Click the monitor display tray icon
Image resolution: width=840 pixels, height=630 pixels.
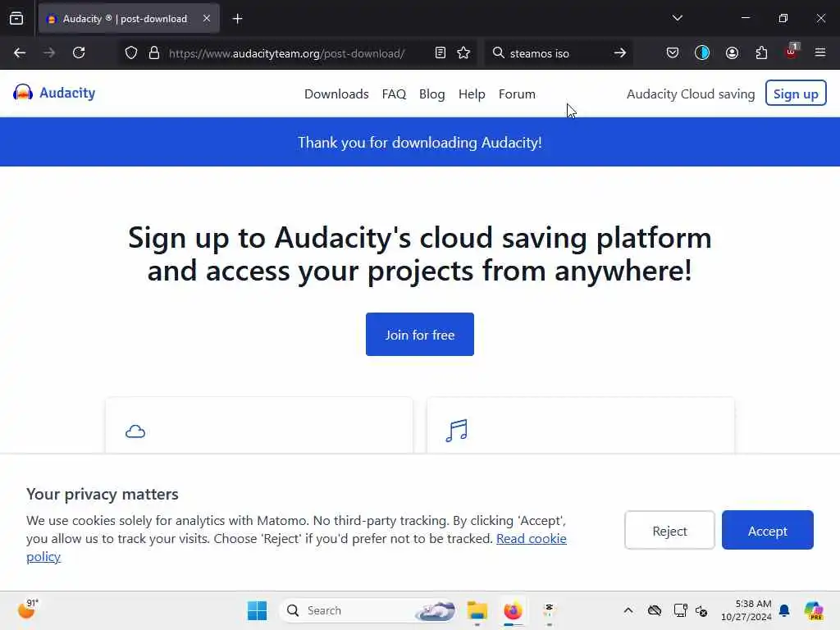click(680, 610)
